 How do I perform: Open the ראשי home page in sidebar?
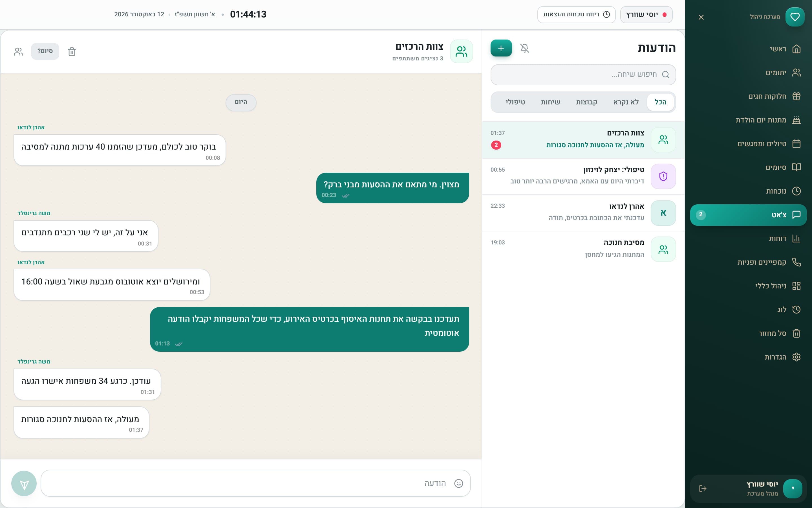click(748, 49)
